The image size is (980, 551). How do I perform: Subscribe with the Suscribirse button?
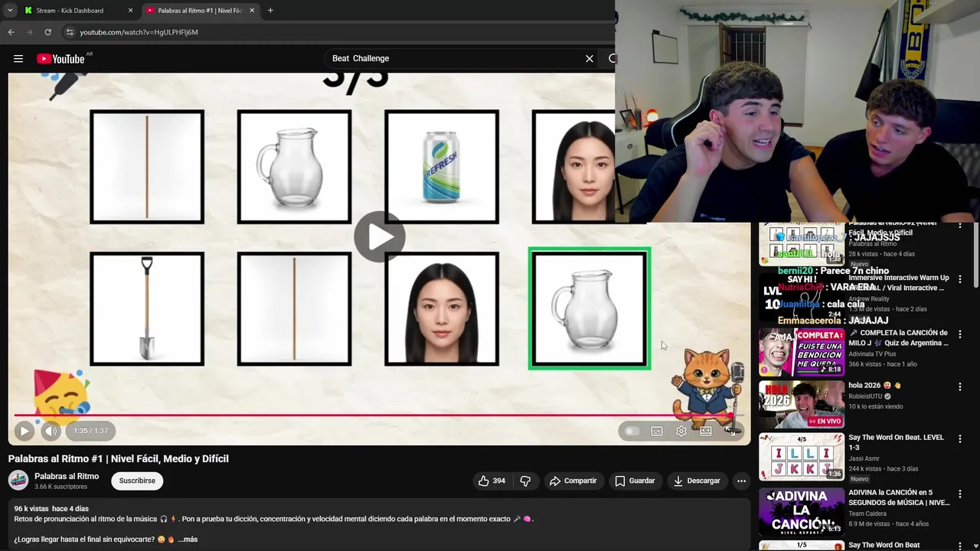[137, 481]
